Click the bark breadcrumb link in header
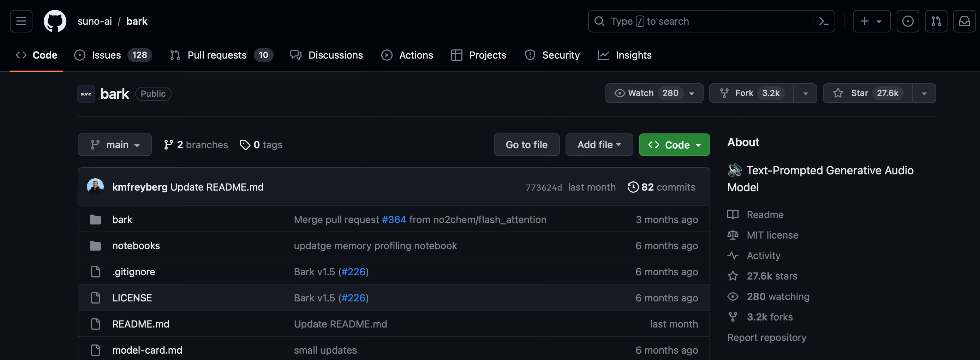 pos(137,21)
